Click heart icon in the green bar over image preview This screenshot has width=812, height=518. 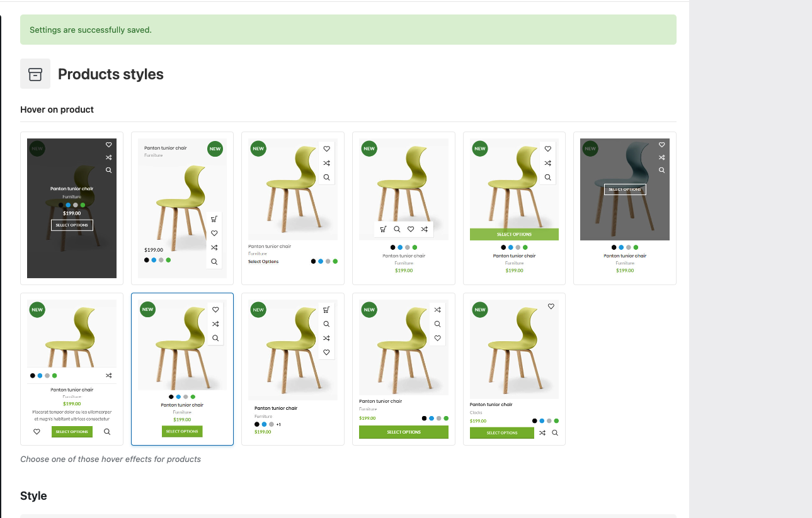coord(547,149)
